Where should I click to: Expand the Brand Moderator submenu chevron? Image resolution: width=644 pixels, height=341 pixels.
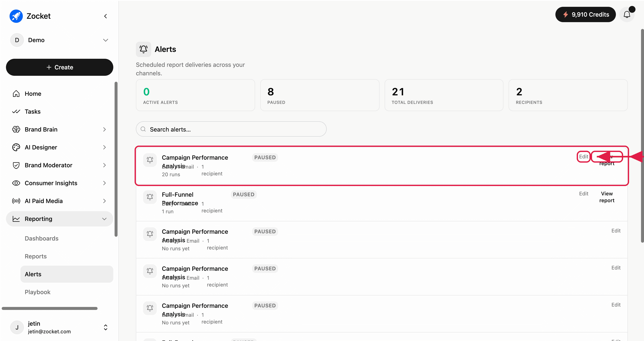tap(105, 165)
